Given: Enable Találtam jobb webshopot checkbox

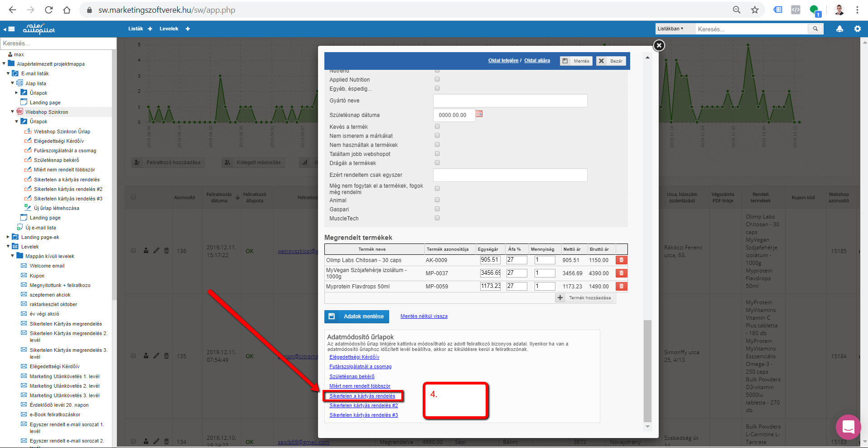Looking at the screenshot, I should tap(437, 154).
